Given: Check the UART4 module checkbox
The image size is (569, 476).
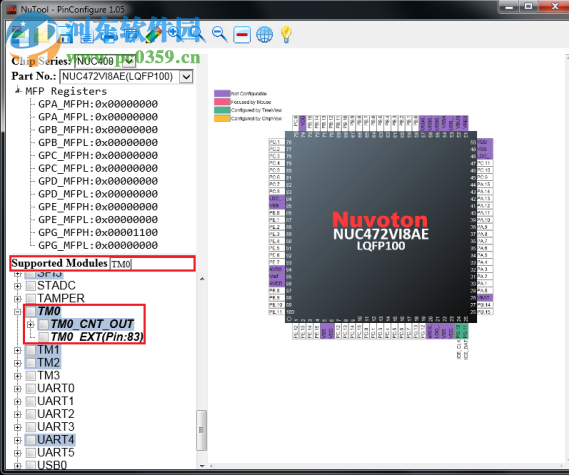Looking at the screenshot, I should click(31, 440).
